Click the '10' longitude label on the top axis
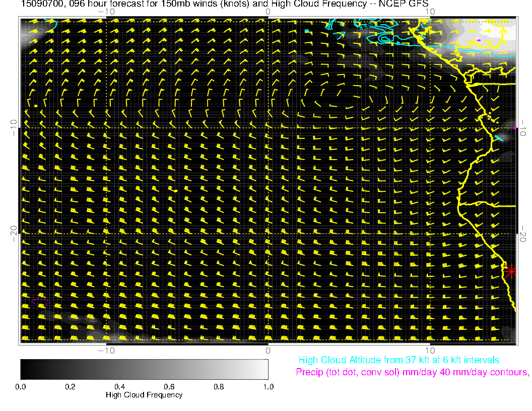This screenshot has height=411, width=532. click(430, 12)
